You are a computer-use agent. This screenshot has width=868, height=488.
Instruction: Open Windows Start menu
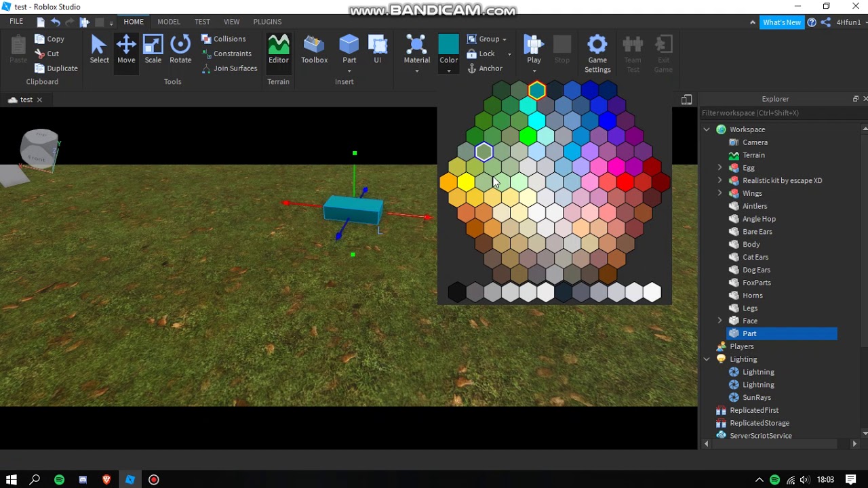pos(12,480)
